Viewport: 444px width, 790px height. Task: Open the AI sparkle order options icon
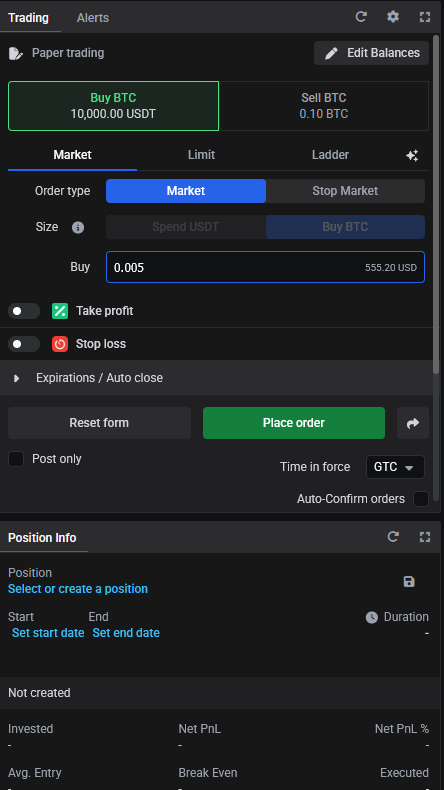[x=412, y=156]
